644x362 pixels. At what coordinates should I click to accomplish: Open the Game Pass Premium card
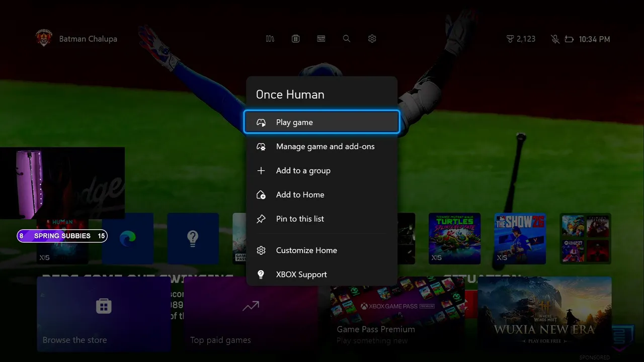pyautogui.click(x=397, y=314)
